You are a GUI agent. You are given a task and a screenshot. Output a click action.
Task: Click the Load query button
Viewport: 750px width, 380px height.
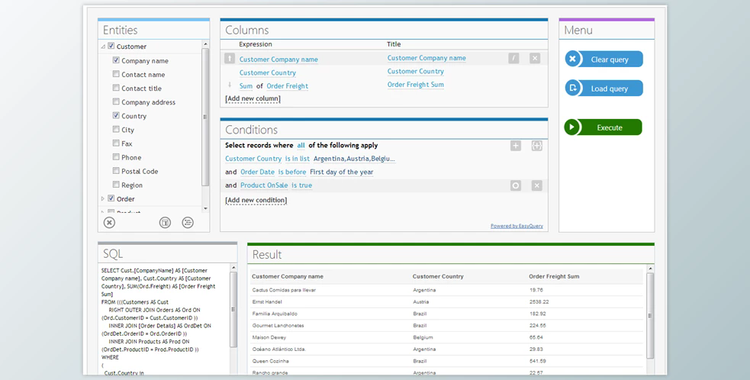coord(604,88)
